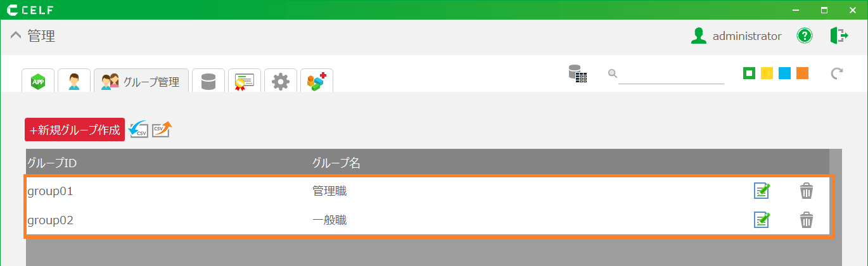Edit the group01 管理職 row

point(762,191)
